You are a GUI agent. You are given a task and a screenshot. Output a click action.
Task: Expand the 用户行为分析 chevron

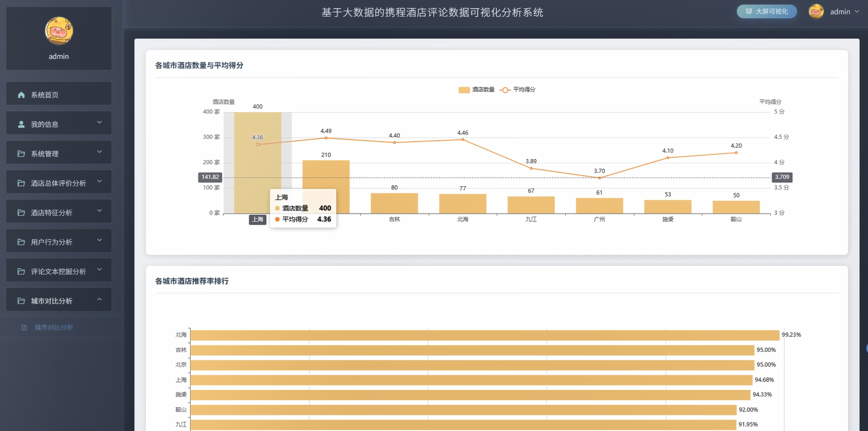(99, 240)
